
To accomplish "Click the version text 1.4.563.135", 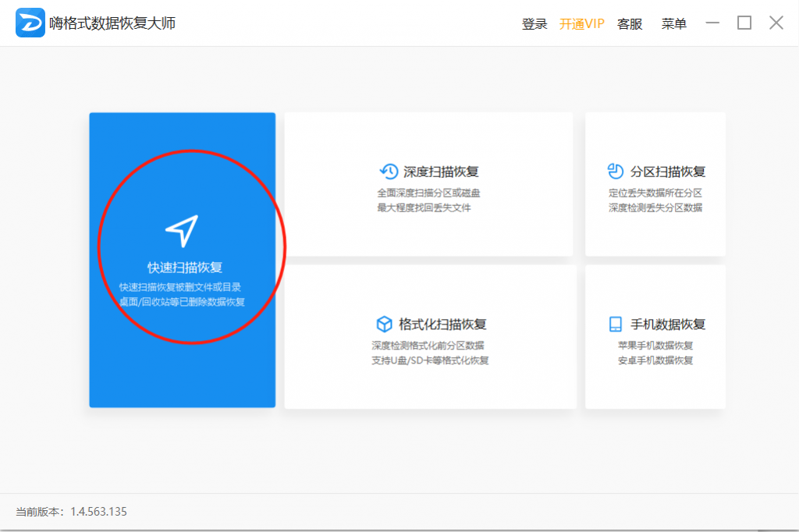I will click(x=98, y=512).
